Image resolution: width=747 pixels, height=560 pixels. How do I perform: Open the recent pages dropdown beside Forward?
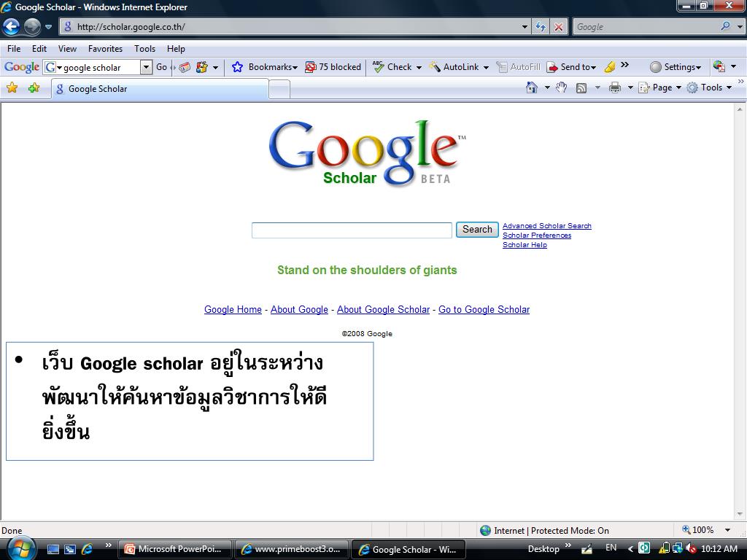[x=49, y=27]
